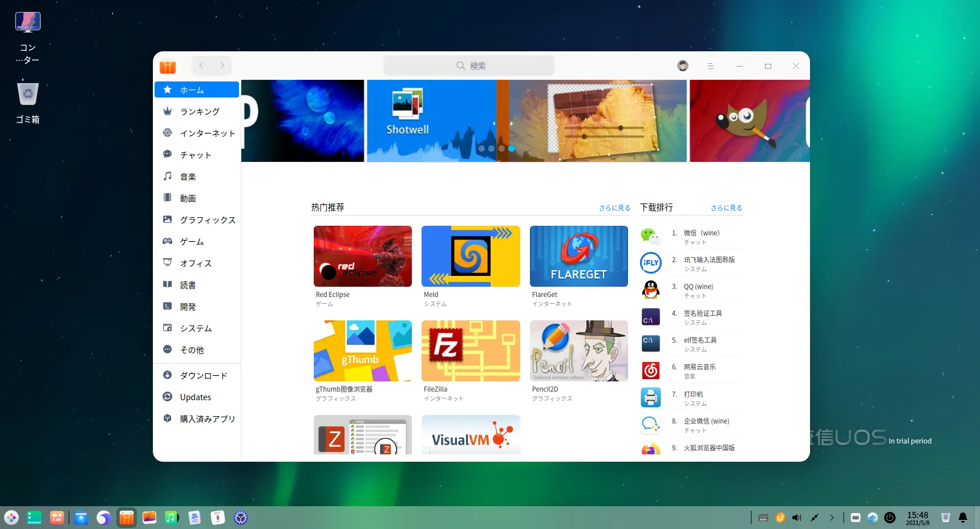Click the 讯飞输入法 iFLY icon
980x529 pixels.
tap(650, 263)
